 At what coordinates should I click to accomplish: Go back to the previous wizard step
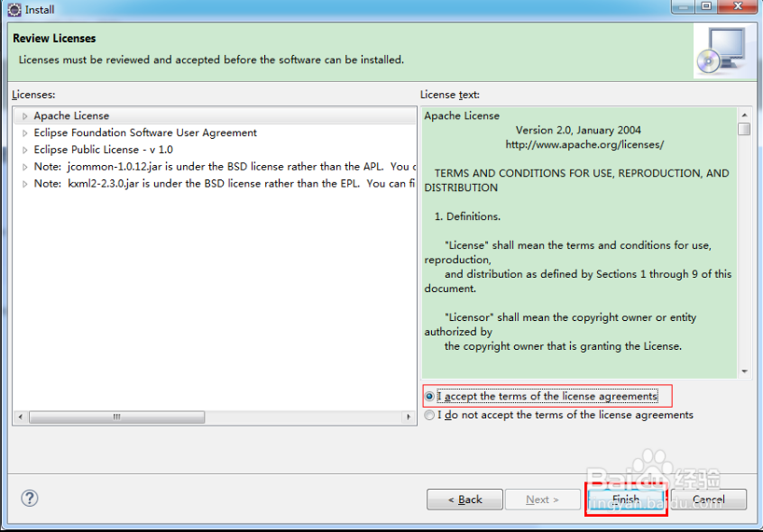click(x=464, y=499)
